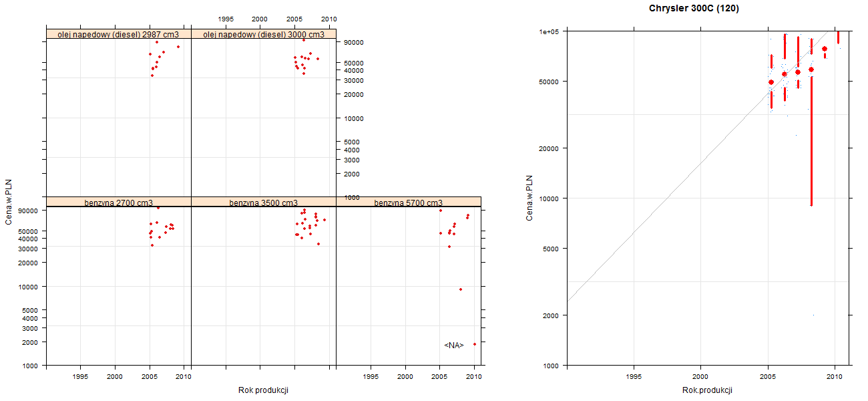The image size is (868, 401).
Task: Click the "2010" tick below the benzyna 2700 panel
Action: point(184,377)
